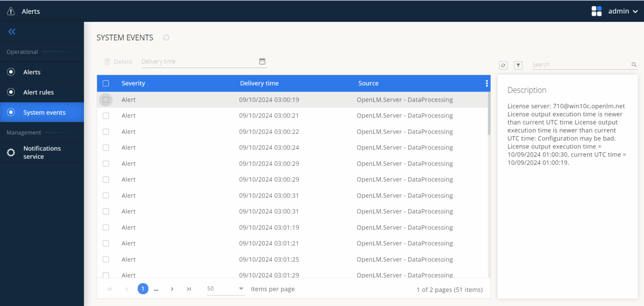Open the apps grid icon near admin
The image size is (644, 306).
tap(597, 10)
